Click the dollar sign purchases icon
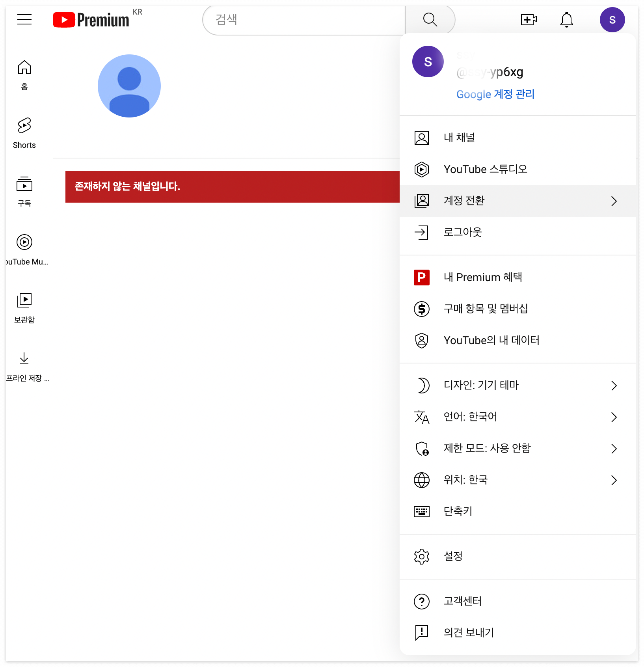The width and height of the screenshot is (644, 667). click(422, 309)
